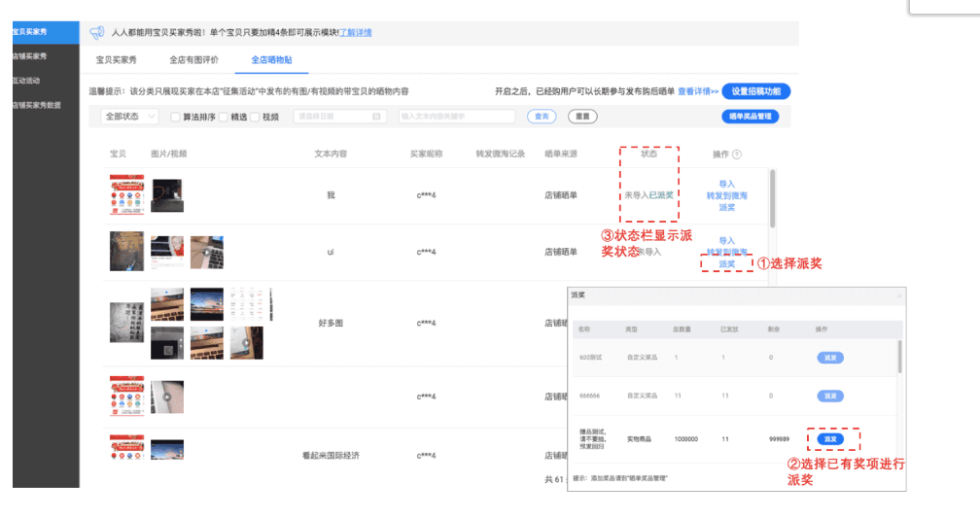Viewport: 980px width, 518px height.
Task: Close the 派奖 dialog with X icon
Action: point(898,295)
